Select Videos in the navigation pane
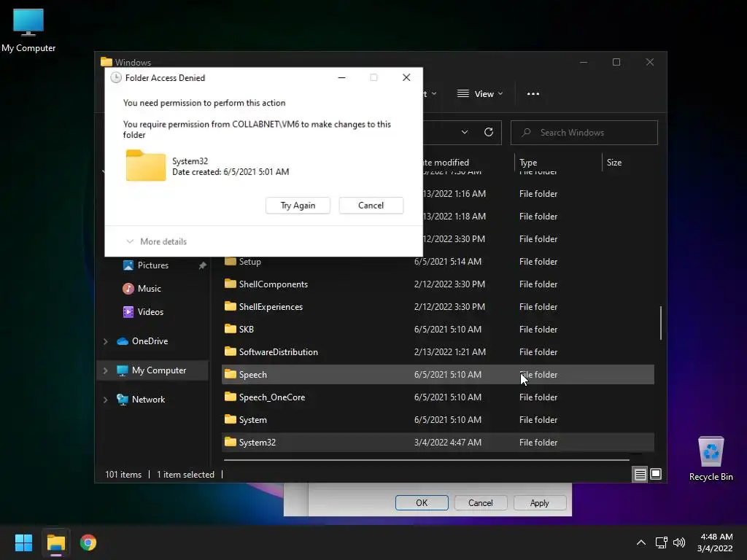 150,312
